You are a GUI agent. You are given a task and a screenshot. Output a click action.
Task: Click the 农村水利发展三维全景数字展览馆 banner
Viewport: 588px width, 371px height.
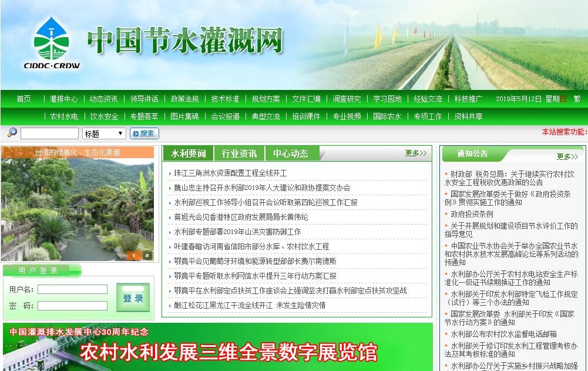coord(218,347)
